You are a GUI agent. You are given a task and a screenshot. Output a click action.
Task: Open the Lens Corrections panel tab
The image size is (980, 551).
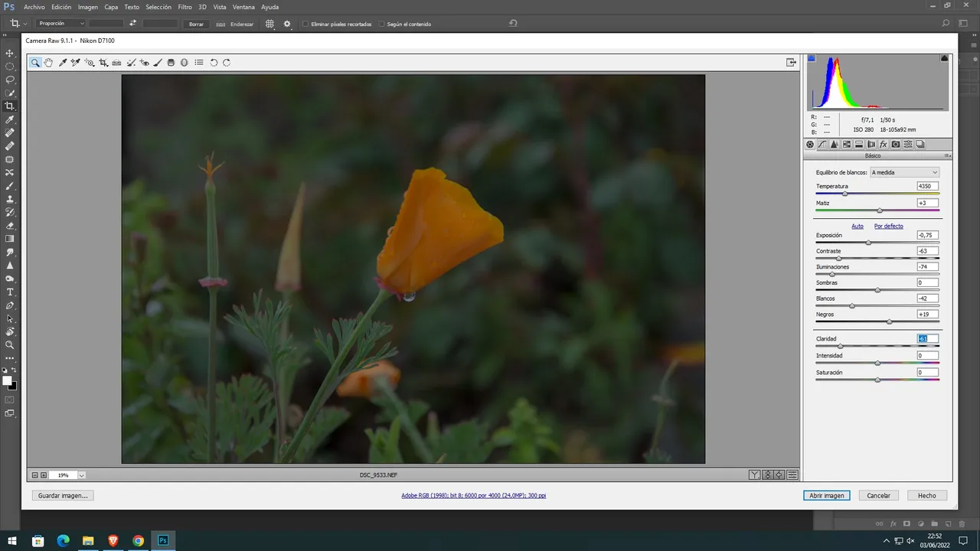871,144
